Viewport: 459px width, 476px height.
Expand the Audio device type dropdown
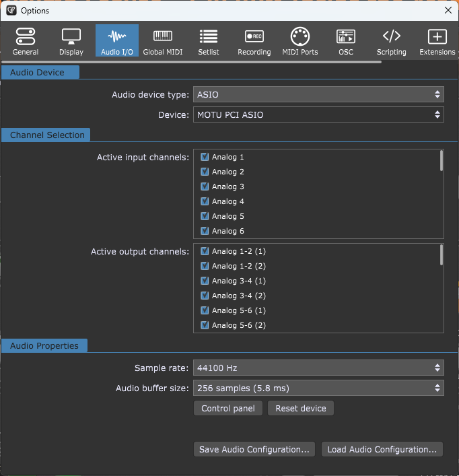click(318, 95)
